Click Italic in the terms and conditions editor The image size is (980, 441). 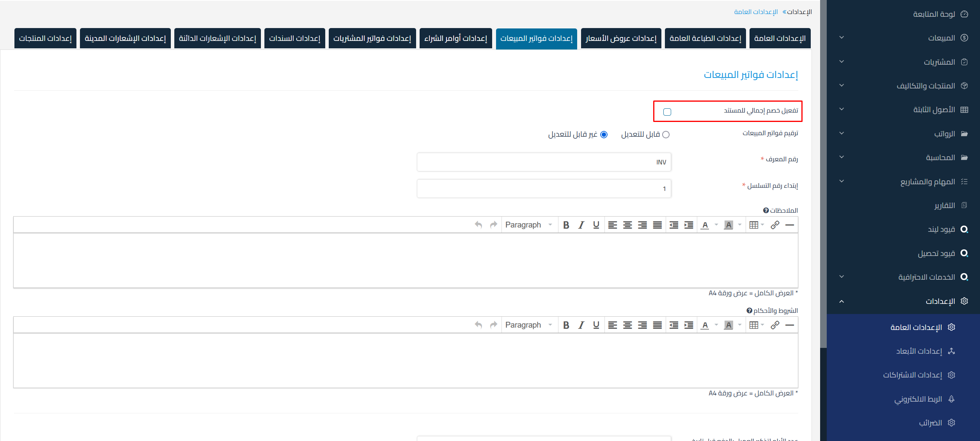pyautogui.click(x=581, y=325)
